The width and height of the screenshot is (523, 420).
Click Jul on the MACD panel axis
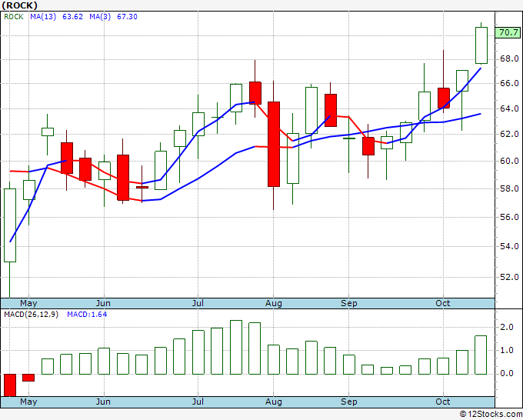(198, 402)
